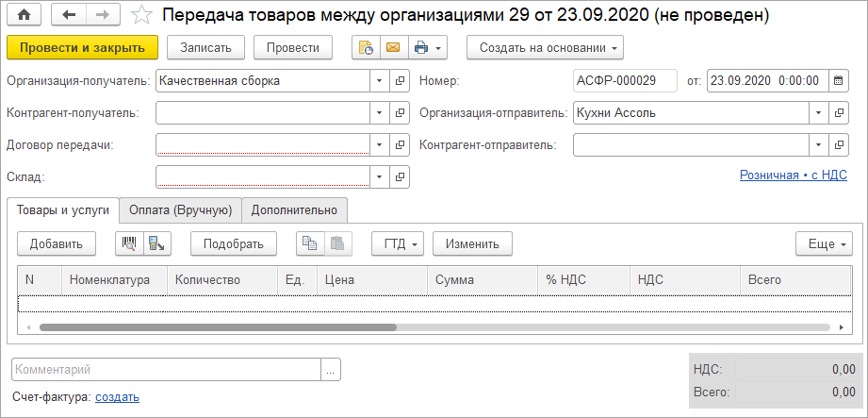Click the Провести и закрыть button
Screen dimensions: 868x418
[82, 46]
